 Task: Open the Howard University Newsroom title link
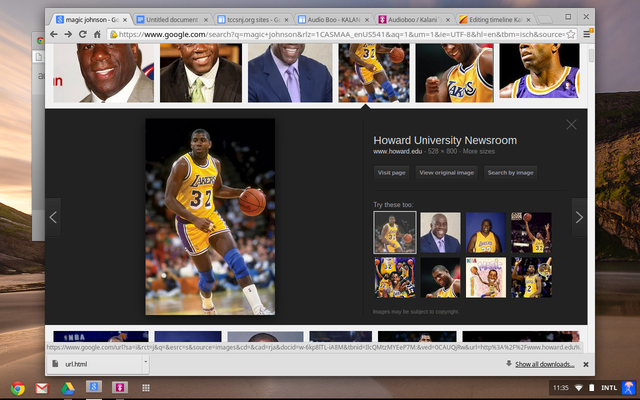[445, 140]
